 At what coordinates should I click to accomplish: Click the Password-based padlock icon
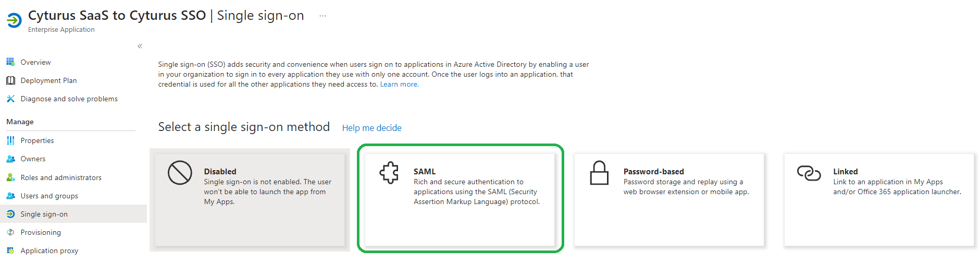[x=599, y=173]
